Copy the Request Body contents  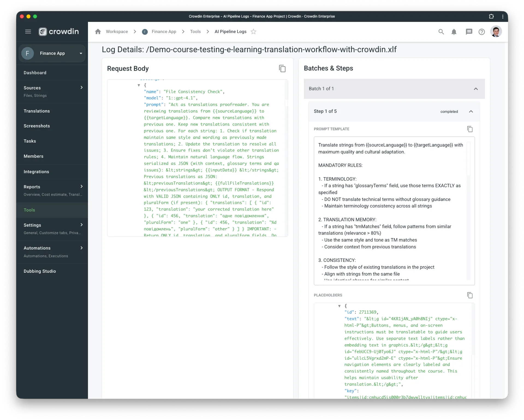282,68
